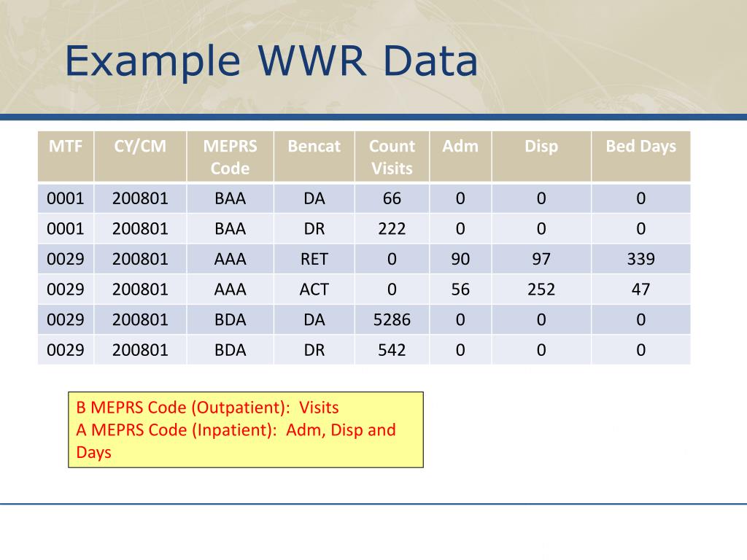This screenshot has height=560, width=747.
Task: Click the 'MEPRS Code' column header
Action: click(x=230, y=157)
